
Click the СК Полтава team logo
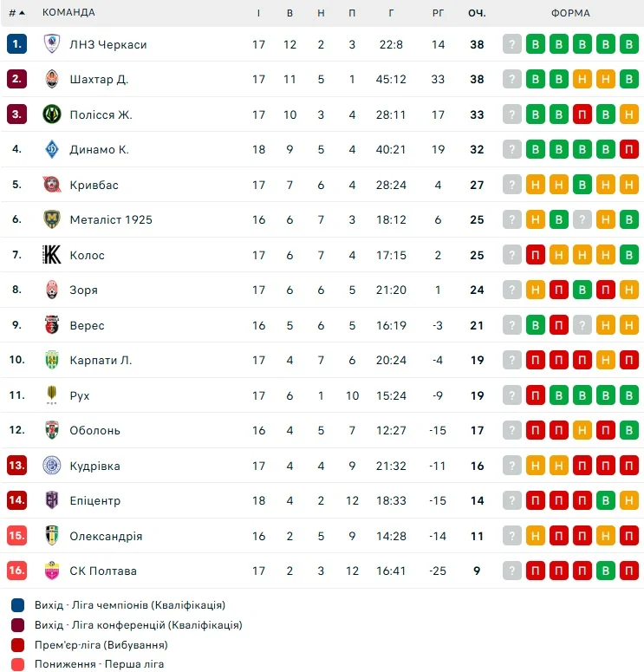coord(52,571)
